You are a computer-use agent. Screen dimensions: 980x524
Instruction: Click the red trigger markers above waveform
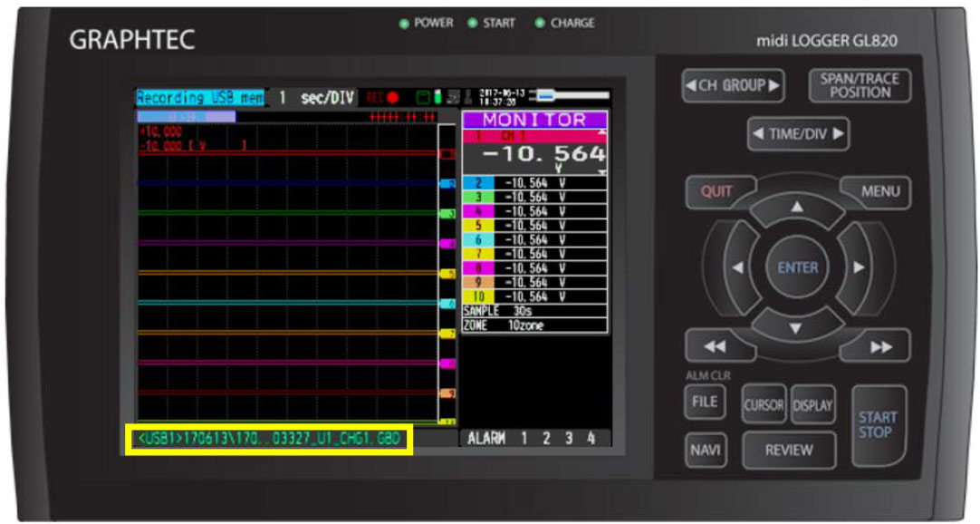tap(402, 117)
